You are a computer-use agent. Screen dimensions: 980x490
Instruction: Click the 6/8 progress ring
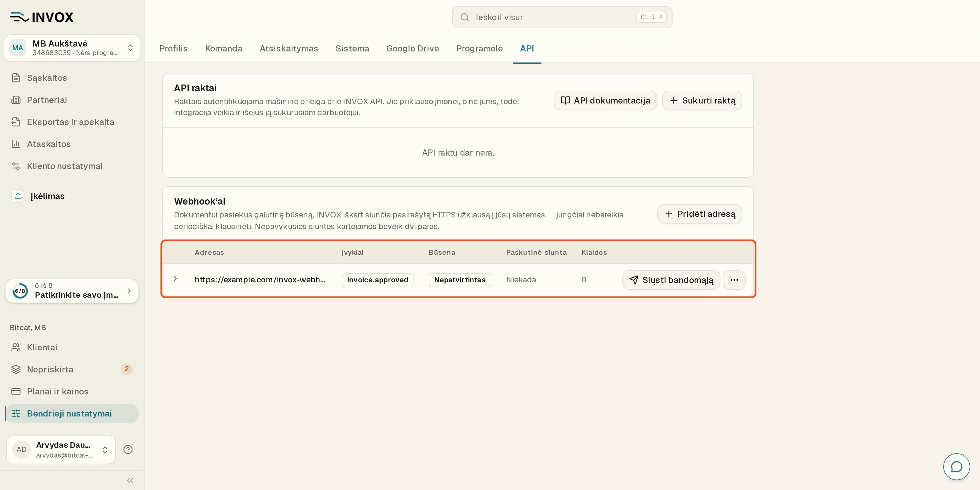click(x=20, y=291)
